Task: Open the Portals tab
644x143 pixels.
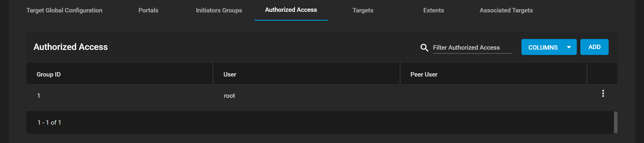Action: click(148, 10)
